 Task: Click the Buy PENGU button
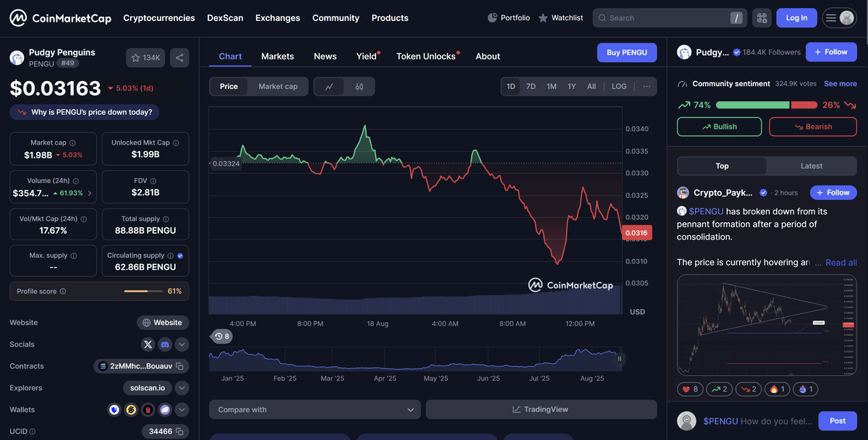(x=627, y=53)
